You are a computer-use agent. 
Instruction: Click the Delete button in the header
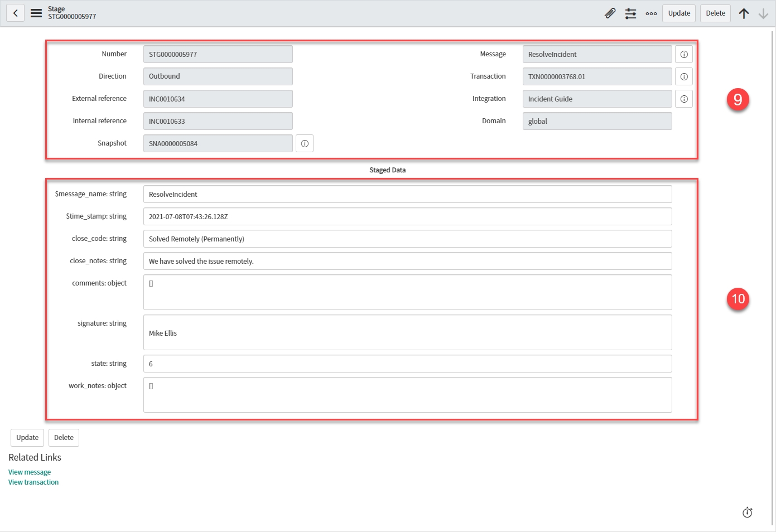point(715,13)
